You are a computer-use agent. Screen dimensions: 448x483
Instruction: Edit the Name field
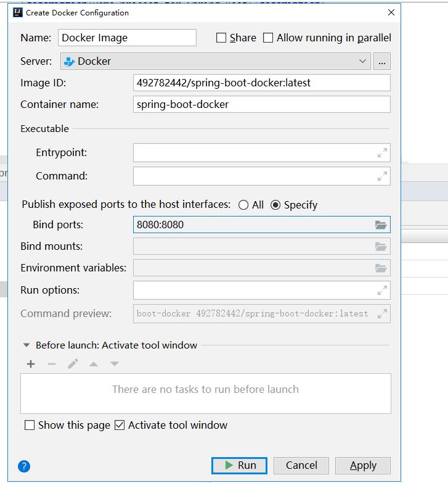coord(127,38)
